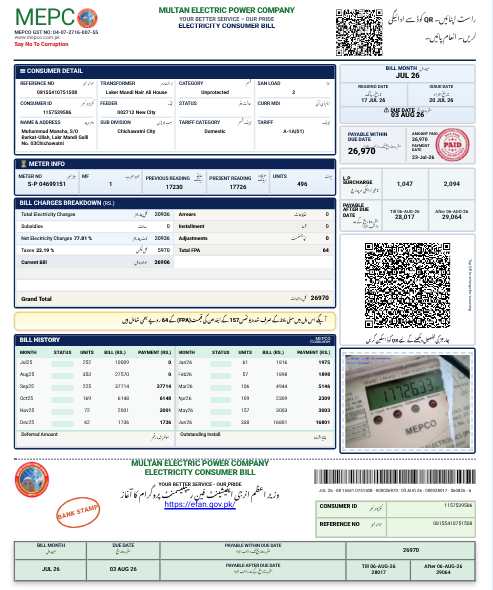Click the payment date '22-Jul-26'
The width and height of the screenshot is (493, 590).
423,157
